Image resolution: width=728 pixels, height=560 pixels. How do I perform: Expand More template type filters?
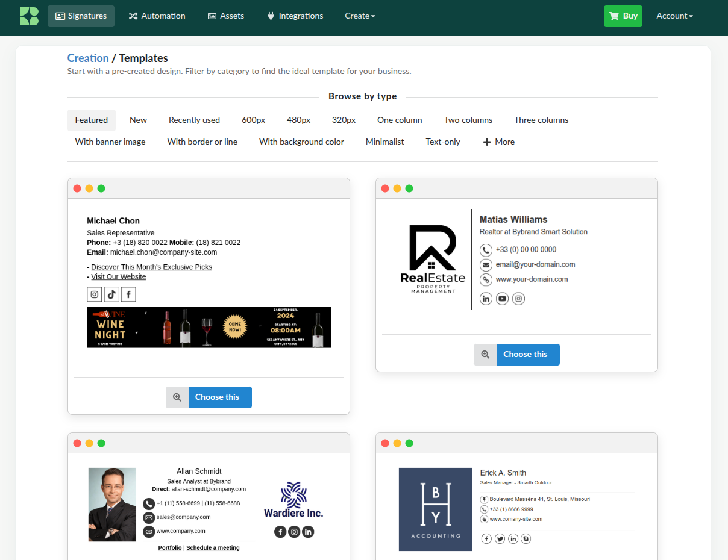click(x=498, y=142)
